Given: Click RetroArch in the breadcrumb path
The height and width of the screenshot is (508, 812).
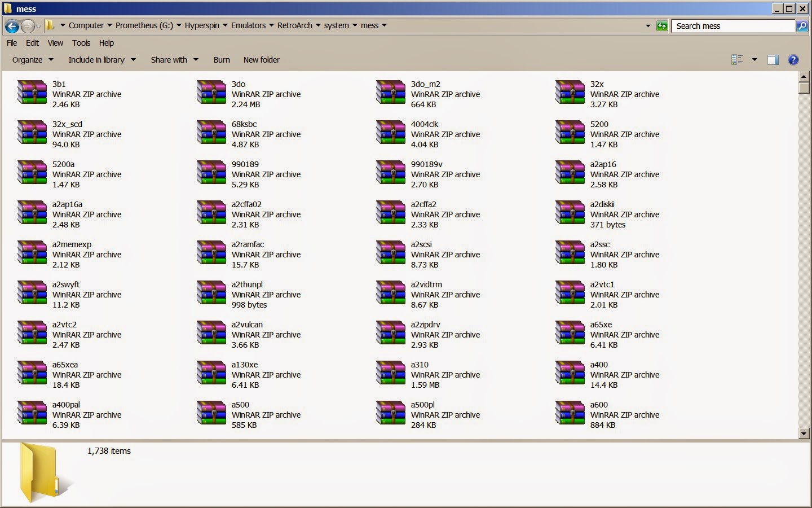Looking at the screenshot, I should [x=295, y=25].
